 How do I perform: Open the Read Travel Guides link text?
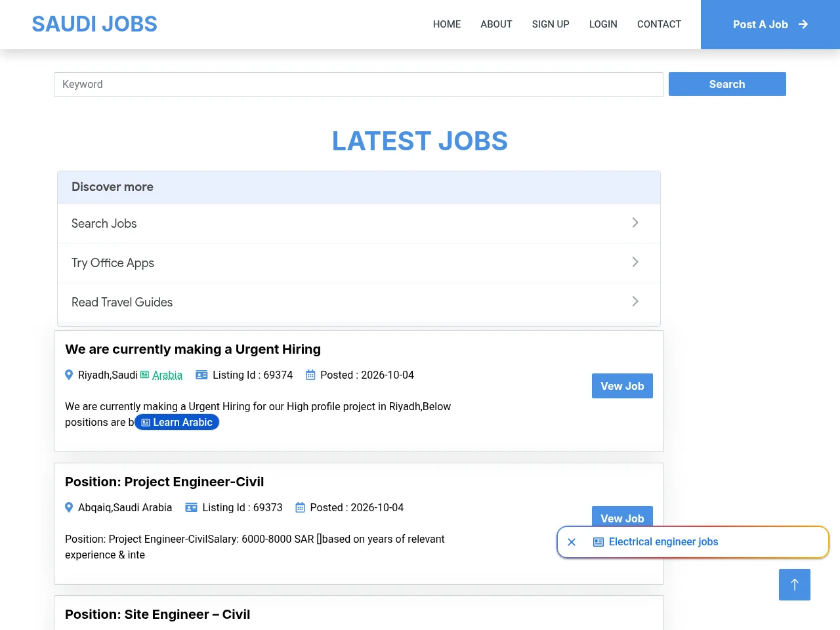(122, 302)
